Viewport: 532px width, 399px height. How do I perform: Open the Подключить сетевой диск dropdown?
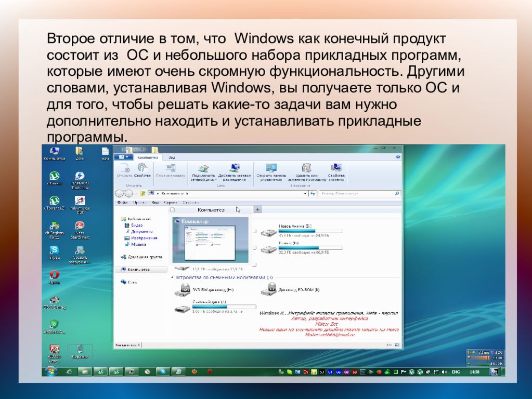click(203, 172)
